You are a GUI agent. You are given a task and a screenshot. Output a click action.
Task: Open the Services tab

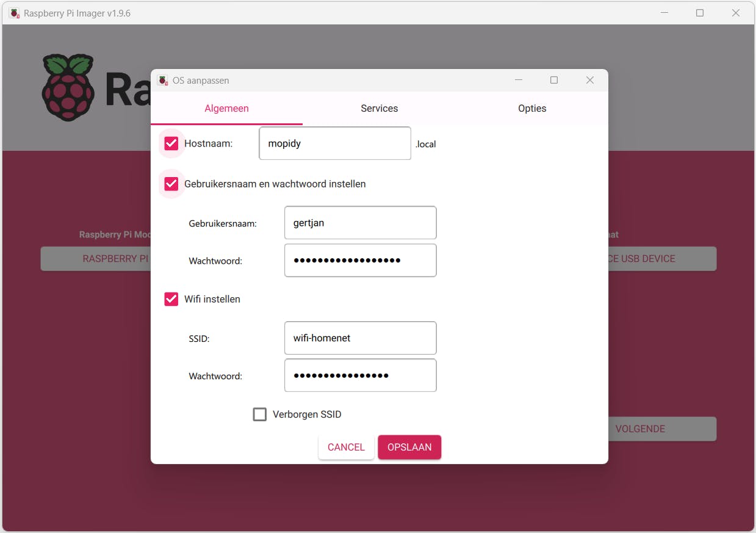379,109
